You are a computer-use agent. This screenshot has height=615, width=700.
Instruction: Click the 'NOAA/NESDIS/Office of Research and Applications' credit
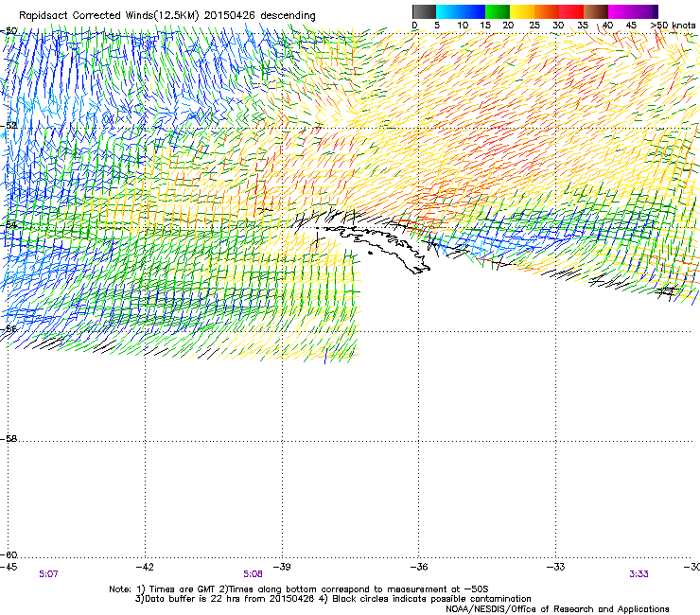click(557, 609)
